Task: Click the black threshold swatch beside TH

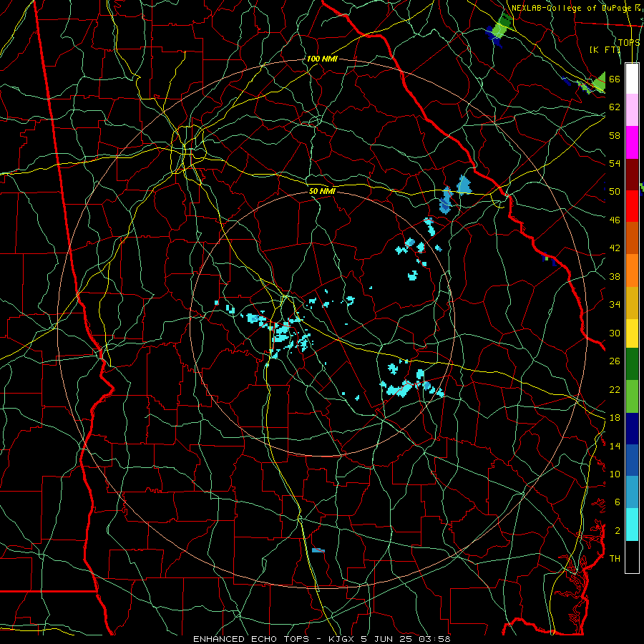Action: (632, 557)
